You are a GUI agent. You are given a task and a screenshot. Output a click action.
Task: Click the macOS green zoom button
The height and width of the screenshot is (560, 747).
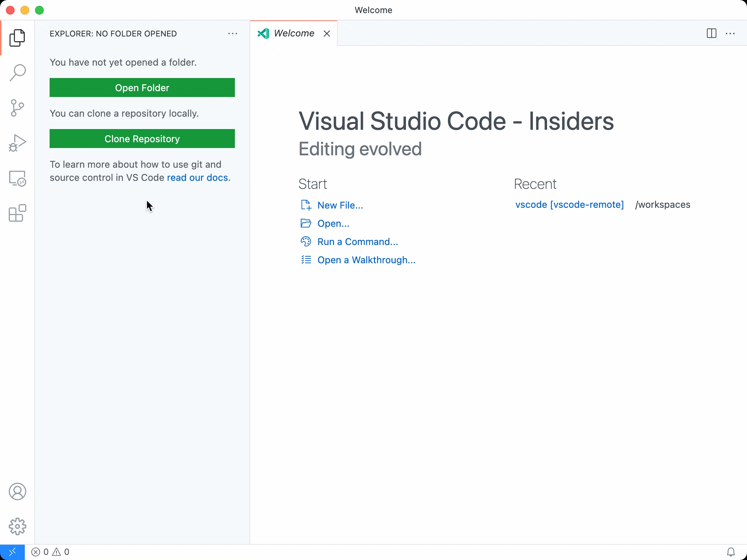pyautogui.click(x=39, y=10)
